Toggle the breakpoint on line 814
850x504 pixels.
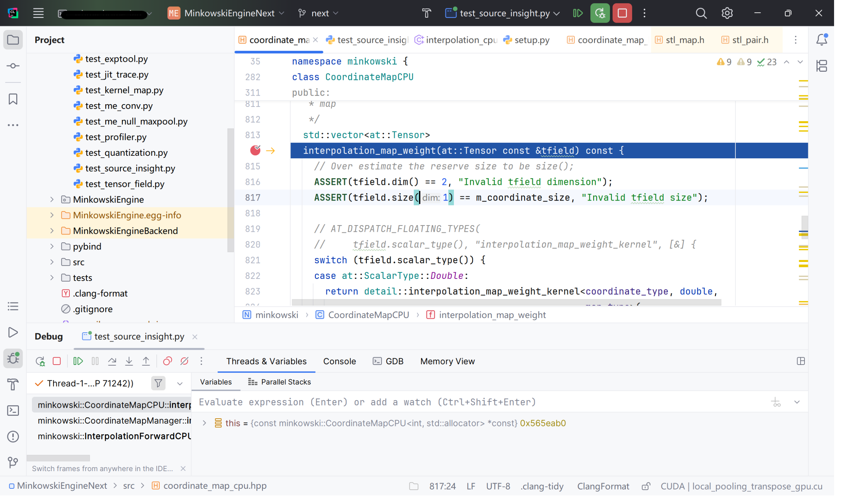[255, 150]
